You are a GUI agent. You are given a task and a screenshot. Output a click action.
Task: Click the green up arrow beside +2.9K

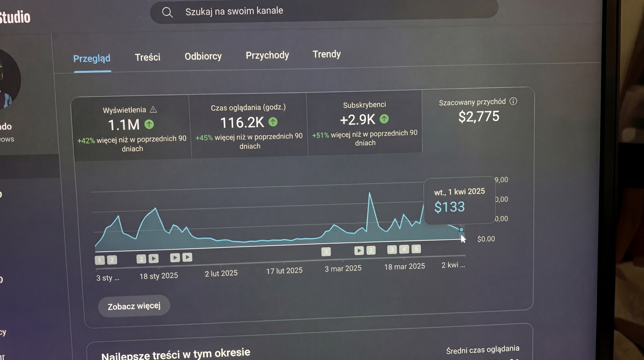384,119
